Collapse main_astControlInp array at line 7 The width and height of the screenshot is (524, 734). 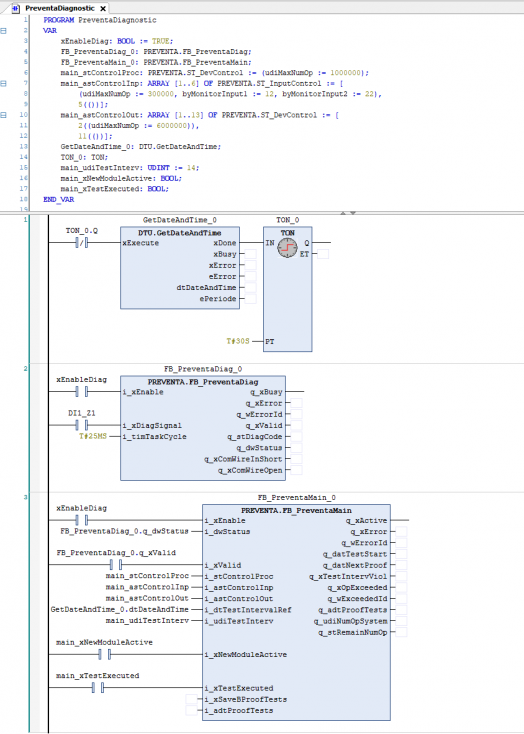click(4, 83)
